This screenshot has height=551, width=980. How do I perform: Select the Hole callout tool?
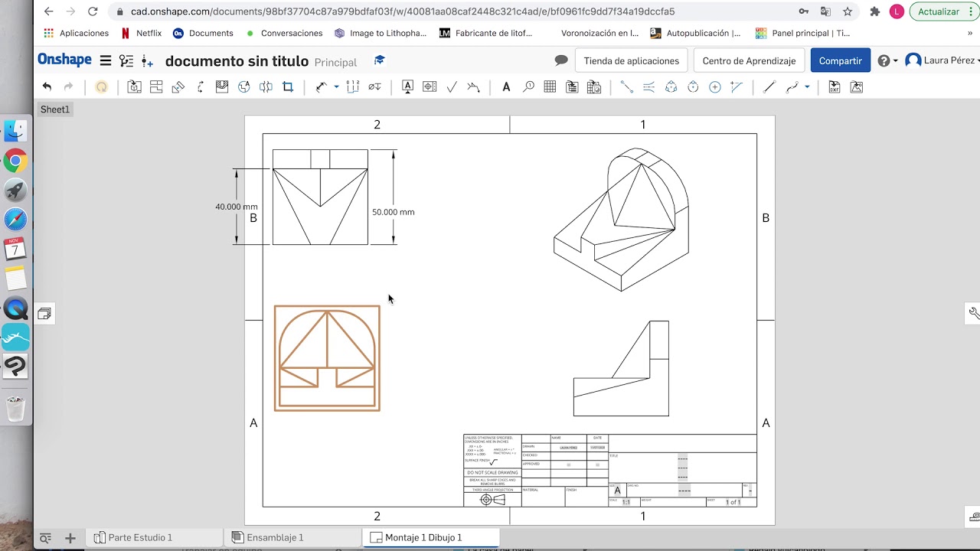point(374,87)
